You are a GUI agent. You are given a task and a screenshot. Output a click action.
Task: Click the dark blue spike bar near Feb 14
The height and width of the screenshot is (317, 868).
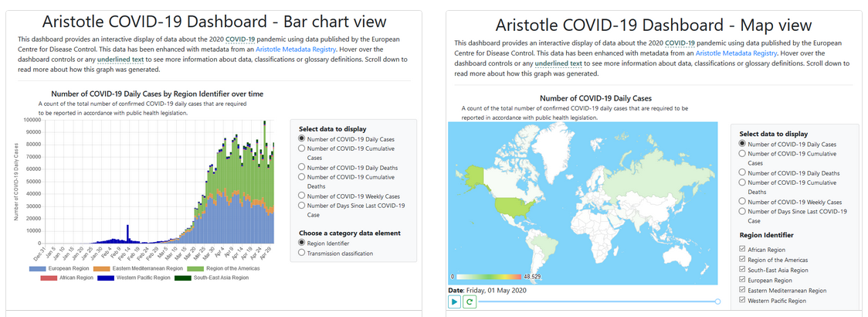(x=128, y=233)
